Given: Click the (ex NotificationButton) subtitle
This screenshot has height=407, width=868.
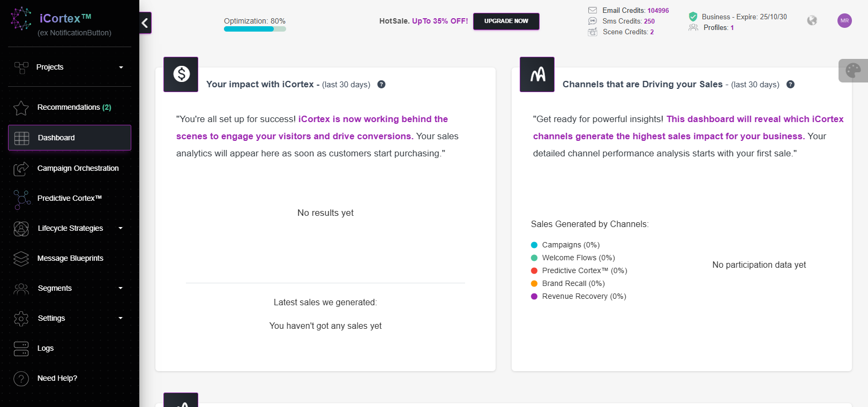Looking at the screenshot, I should [74, 33].
